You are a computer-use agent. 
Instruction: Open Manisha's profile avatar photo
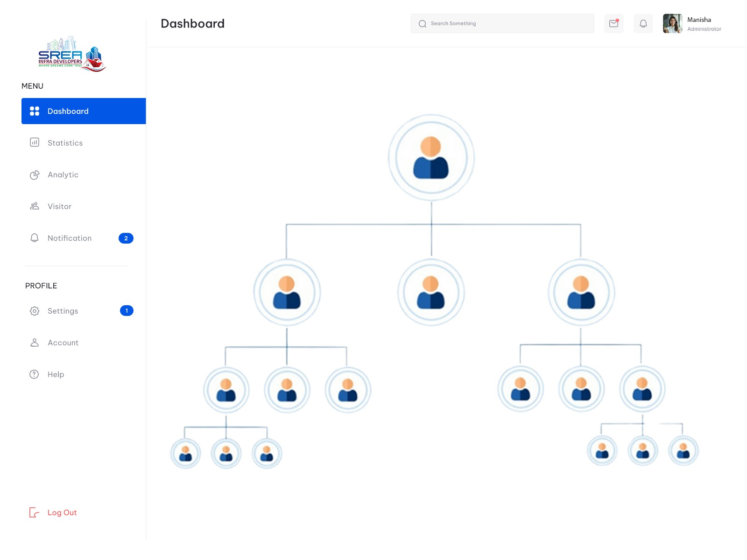pos(672,23)
